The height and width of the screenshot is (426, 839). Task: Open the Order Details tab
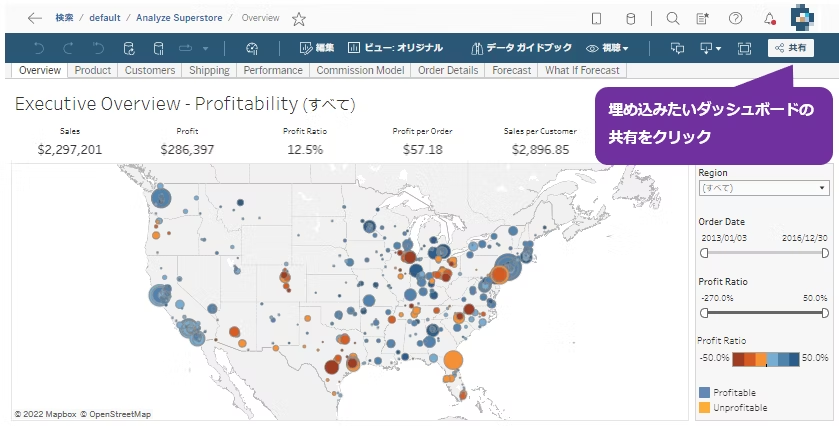[448, 70]
